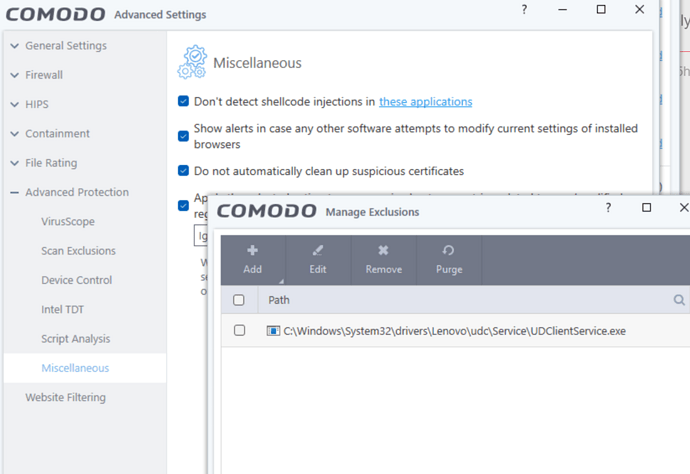
Task: Select the UDClientService.exe path row
Action: [454, 330]
